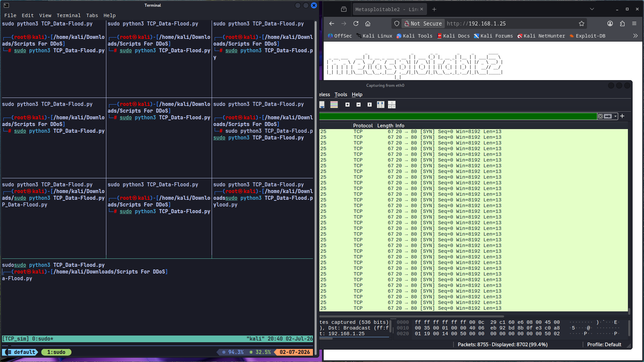
Task: Sort packets by Info column header
Action: click(400, 126)
